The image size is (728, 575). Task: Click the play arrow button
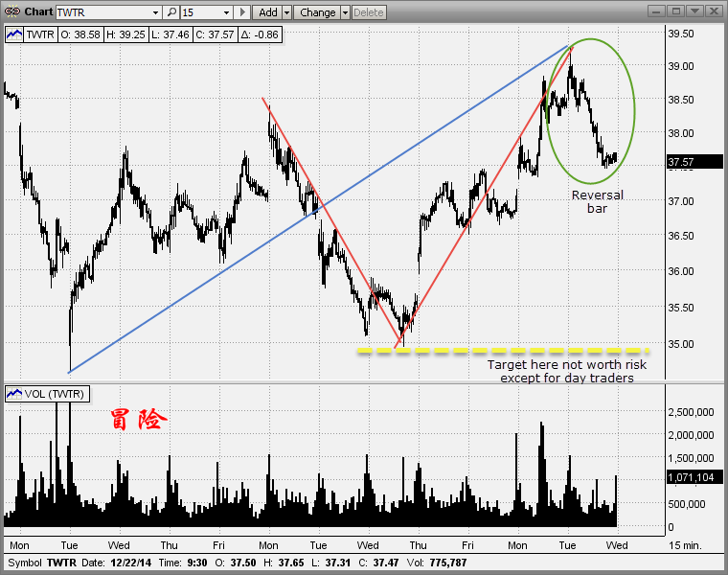[242, 12]
